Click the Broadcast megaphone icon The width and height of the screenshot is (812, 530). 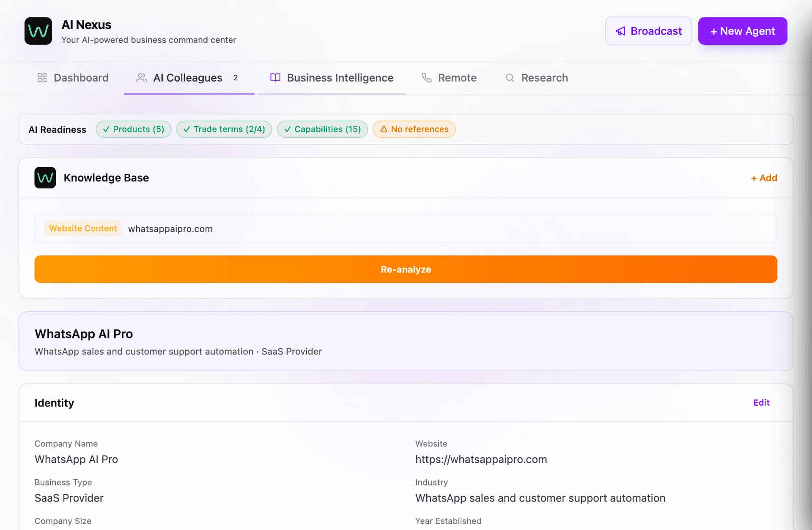pos(620,31)
